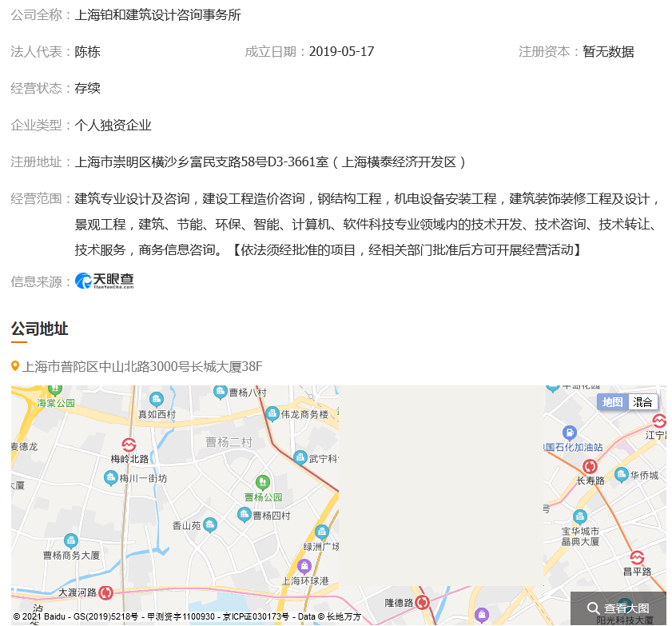
Task: Click the 宝华城市晶典大厦 marker icon
Action: [580, 517]
